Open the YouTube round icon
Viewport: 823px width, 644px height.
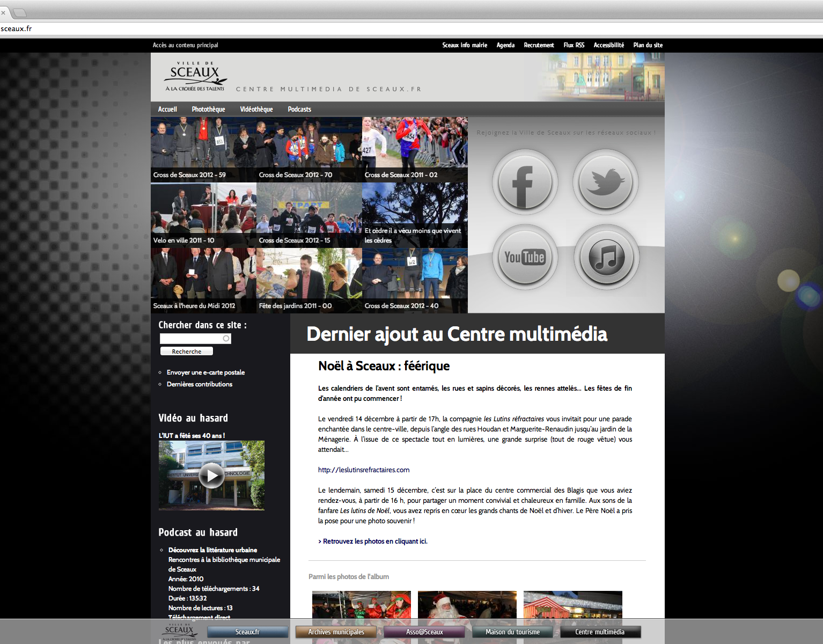click(x=525, y=257)
